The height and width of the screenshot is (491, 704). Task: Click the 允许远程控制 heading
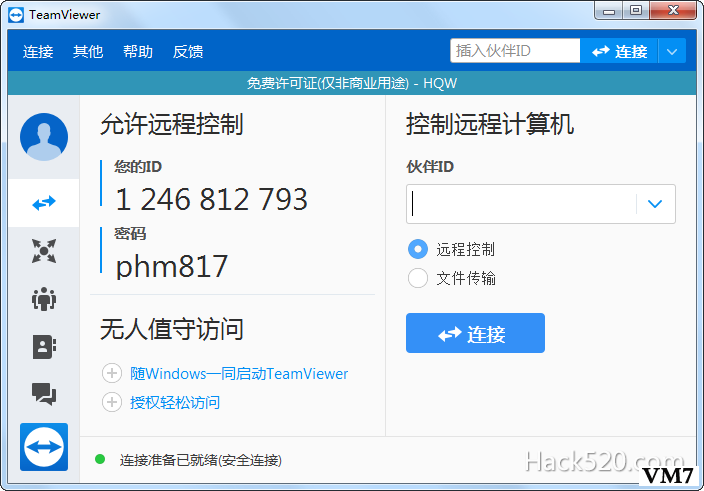172,124
